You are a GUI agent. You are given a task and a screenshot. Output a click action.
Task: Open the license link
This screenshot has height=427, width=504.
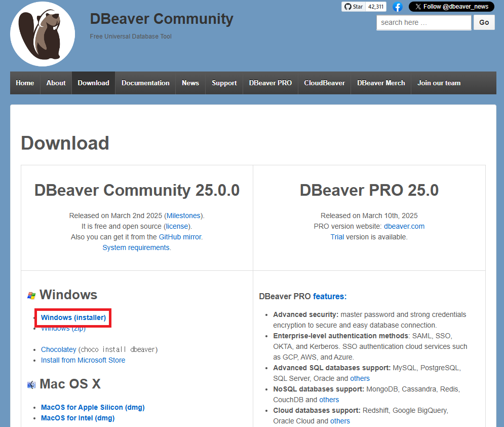click(177, 226)
